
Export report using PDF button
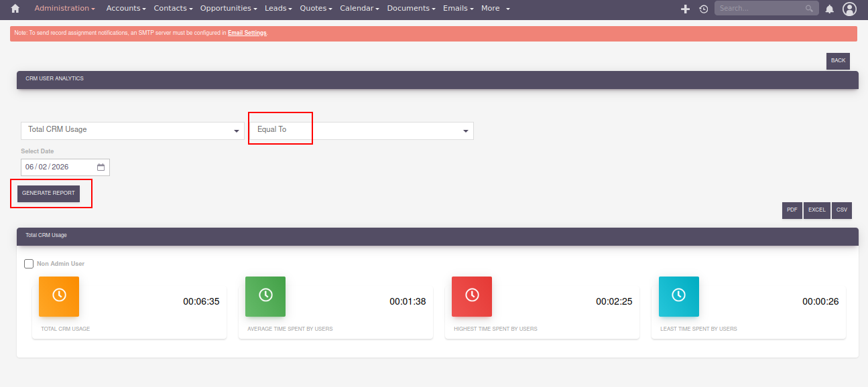click(792, 210)
